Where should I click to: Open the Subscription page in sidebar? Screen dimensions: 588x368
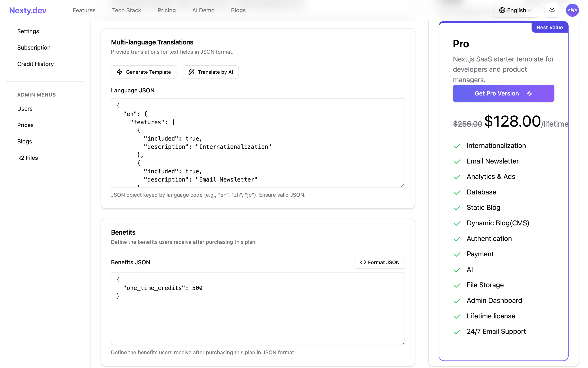tap(34, 48)
